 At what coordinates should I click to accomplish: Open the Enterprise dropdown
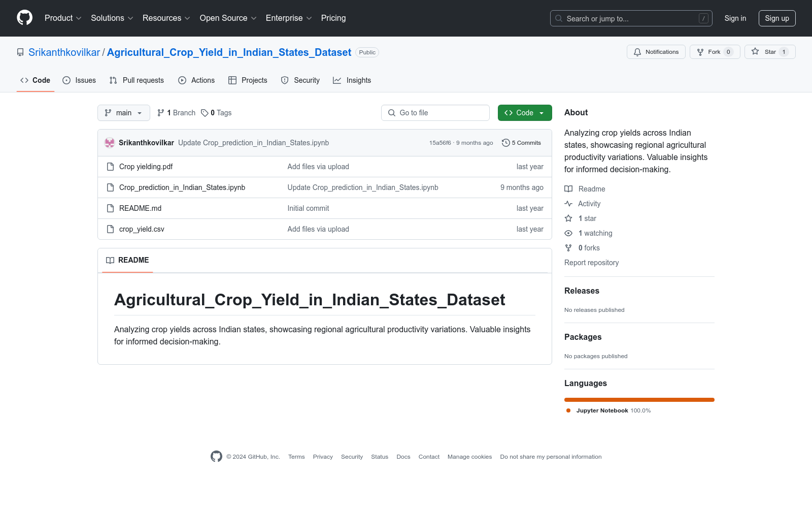[289, 18]
